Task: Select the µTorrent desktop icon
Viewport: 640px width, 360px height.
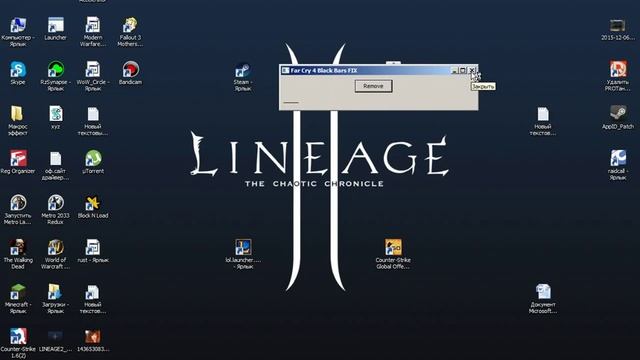Action: point(93,158)
